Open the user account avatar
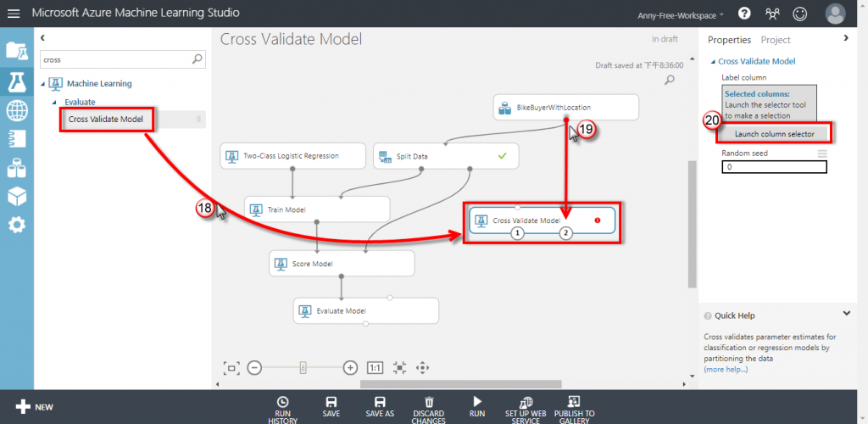868x424 pixels. click(835, 14)
